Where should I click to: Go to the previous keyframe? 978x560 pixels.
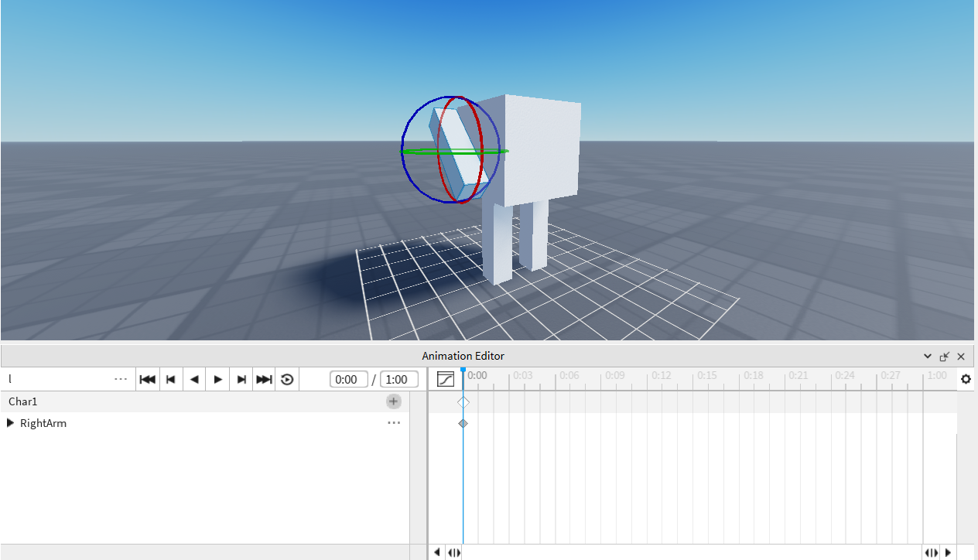171,379
